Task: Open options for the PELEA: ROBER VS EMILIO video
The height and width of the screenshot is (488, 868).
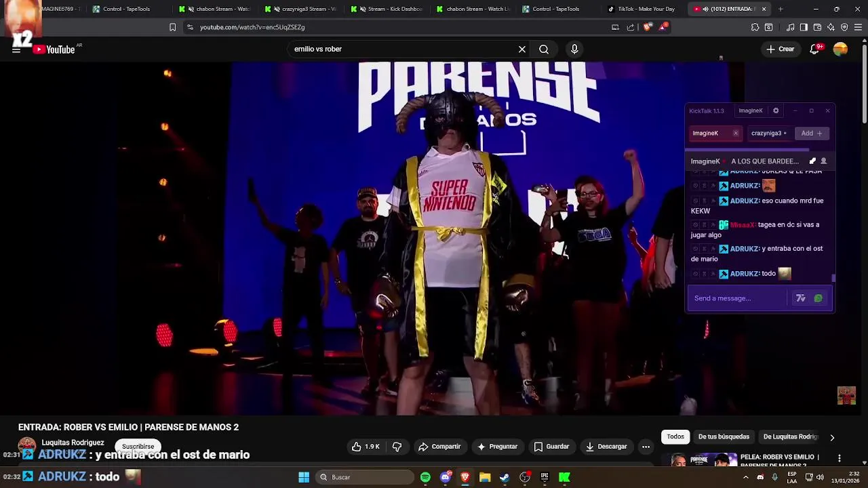Action: (840, 459)
